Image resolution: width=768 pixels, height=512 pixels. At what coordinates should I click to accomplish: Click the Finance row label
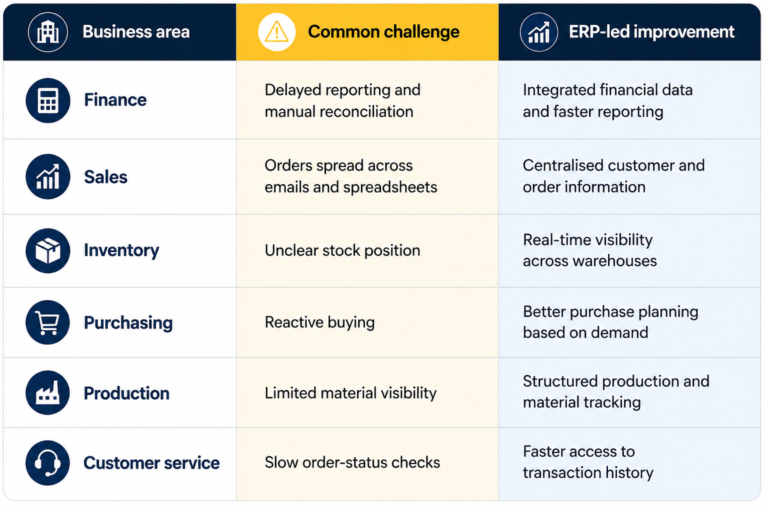115,100
